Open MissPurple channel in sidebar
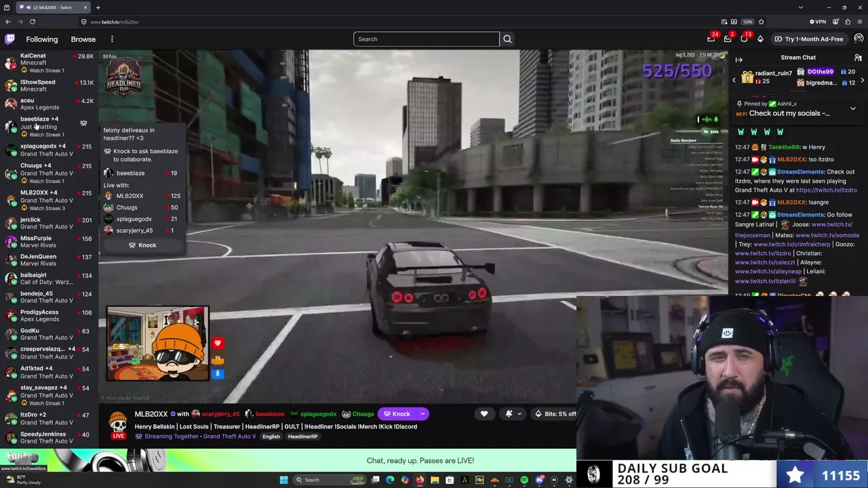Screen dimensions: 868x488 pyautogui.click(x=49, y=241)
